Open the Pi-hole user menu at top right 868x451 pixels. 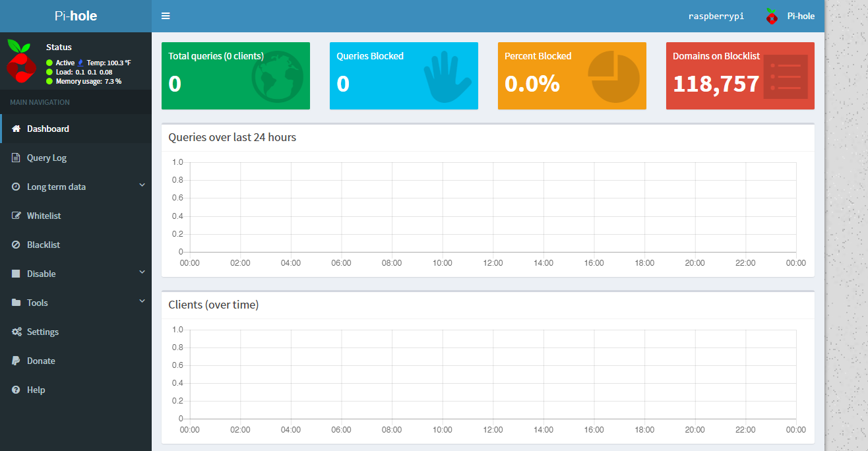tap(790, 16)
